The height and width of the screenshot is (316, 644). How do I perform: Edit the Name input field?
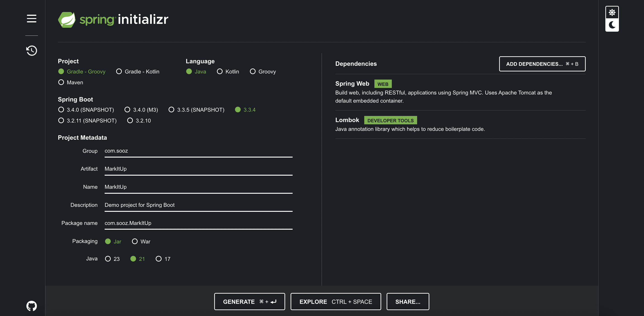point(198,187)
